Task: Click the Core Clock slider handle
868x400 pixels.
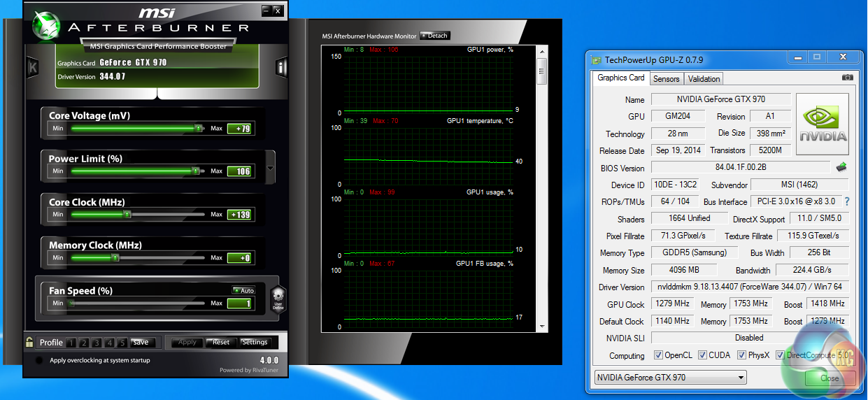Action: 127,215
